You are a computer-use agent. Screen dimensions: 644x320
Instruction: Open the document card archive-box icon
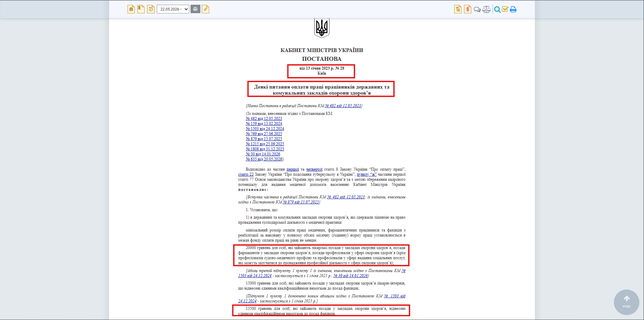coord(131,9)
